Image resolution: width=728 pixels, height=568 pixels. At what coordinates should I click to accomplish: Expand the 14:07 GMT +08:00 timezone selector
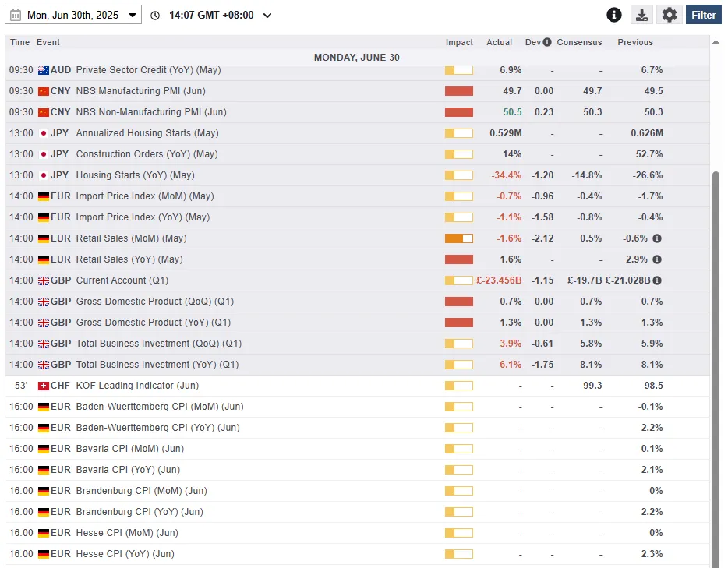pyautogui.click(x=210, y=15)
